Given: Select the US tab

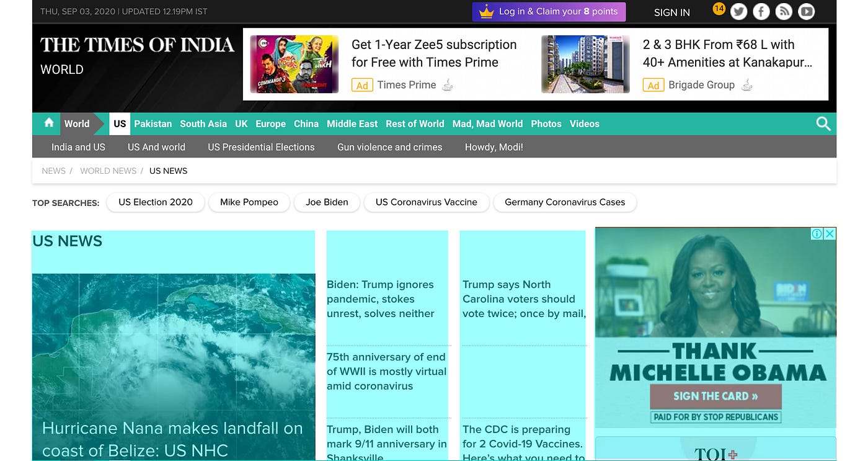Looking at the screenshot, I should point(120,123).
